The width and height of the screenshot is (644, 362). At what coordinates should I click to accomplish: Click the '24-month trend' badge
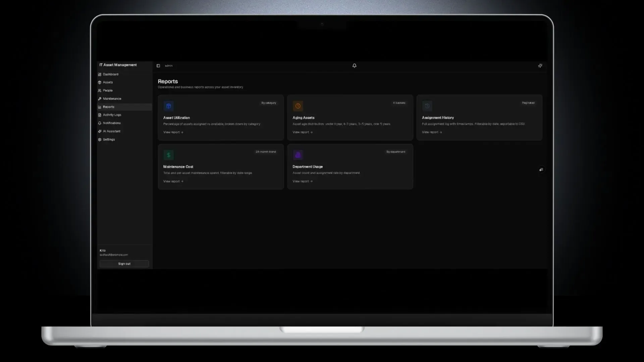pos(266,152)
